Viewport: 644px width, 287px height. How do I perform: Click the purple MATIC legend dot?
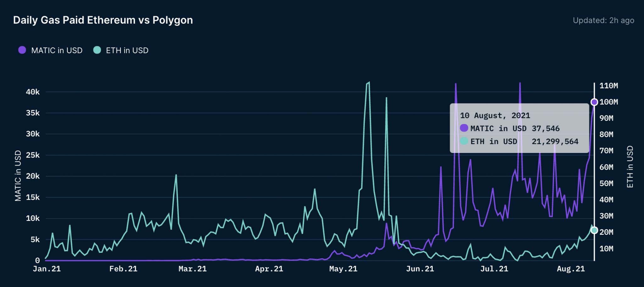pos(22,50)
